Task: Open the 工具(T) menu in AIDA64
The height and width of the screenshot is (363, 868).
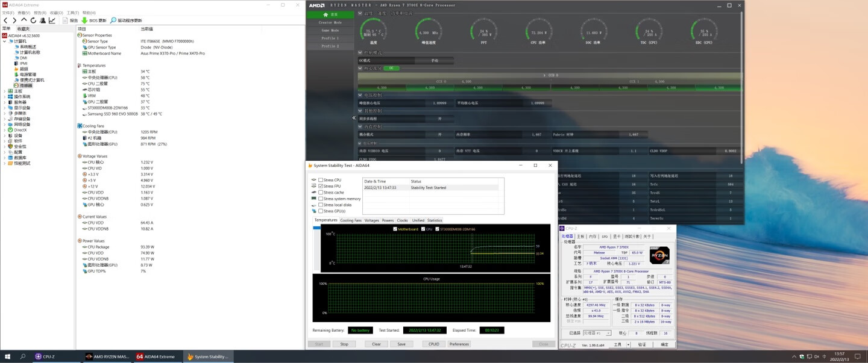Action: [72, 13]
